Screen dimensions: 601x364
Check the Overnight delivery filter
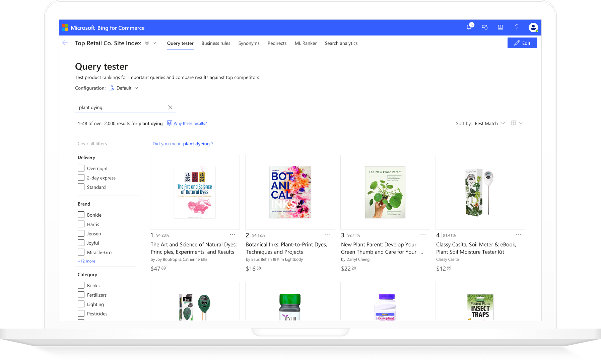81,168
